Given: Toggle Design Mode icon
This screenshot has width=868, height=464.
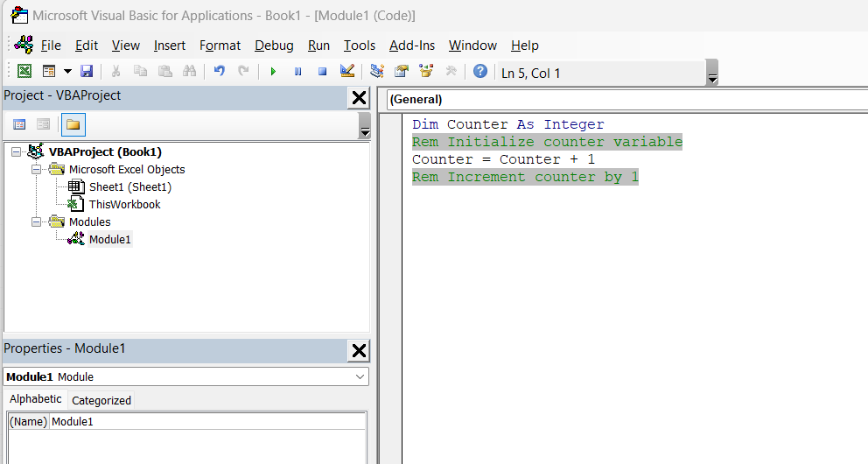Looking at the screenshot, I should 347,72.
